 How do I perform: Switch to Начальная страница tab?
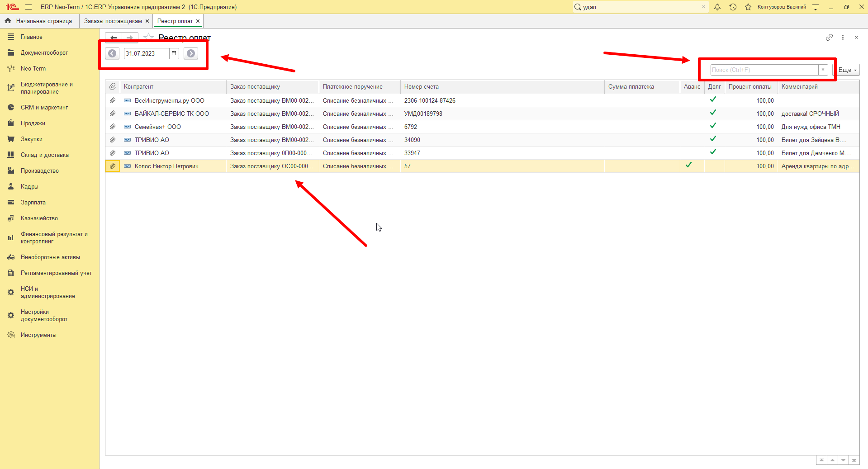click(44, 21)
